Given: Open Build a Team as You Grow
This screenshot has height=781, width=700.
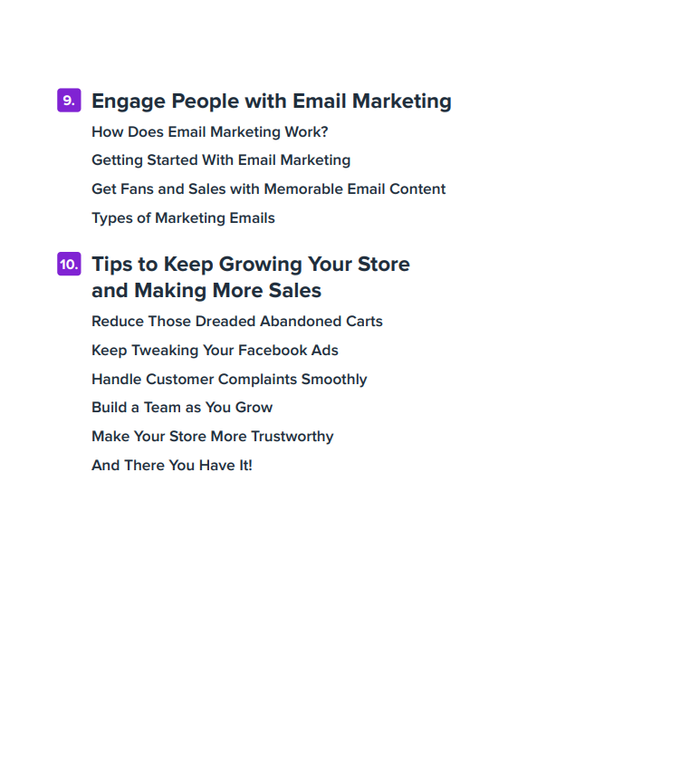Looking at the screenshot, I should 182,408.
